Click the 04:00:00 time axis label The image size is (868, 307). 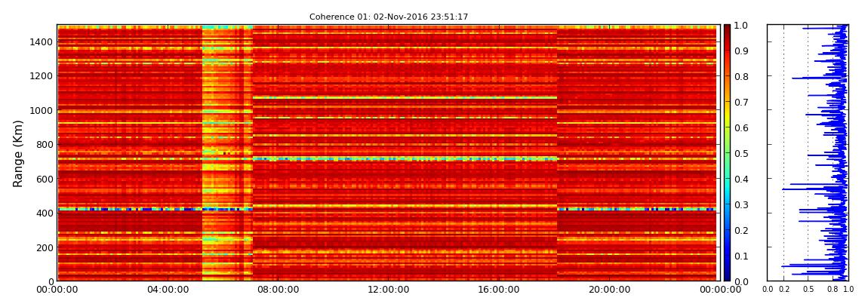[168, 290]
